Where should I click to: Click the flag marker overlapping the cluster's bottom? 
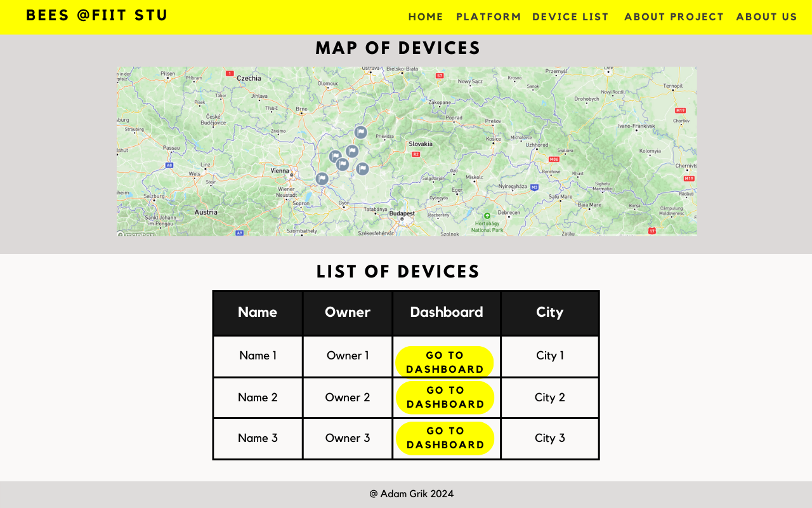coord(343,164)
